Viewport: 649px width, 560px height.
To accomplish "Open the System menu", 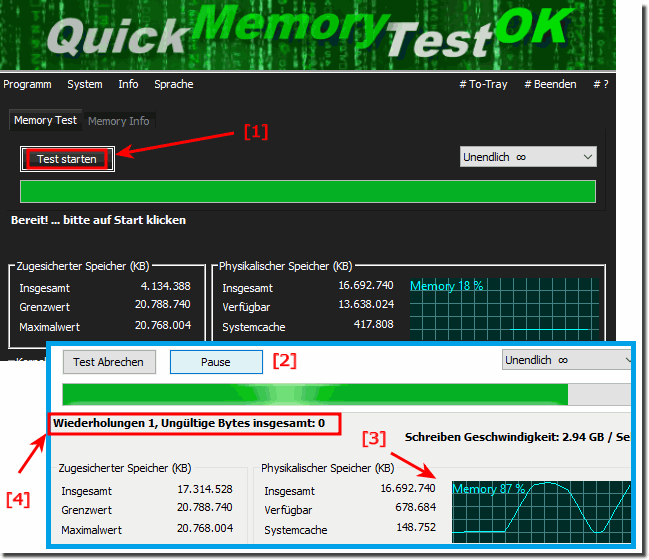I will [x=85, y=84].
